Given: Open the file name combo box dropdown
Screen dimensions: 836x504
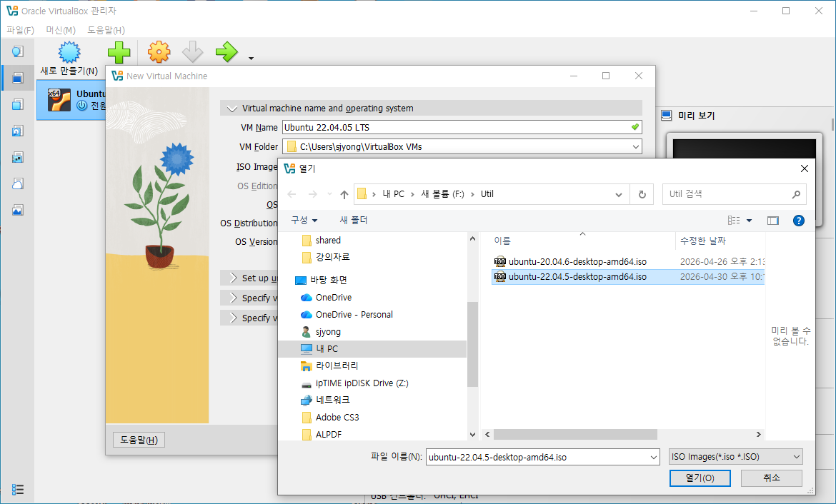Looking at the screenshot, I should pyautogui.click(x=654, y=457).
